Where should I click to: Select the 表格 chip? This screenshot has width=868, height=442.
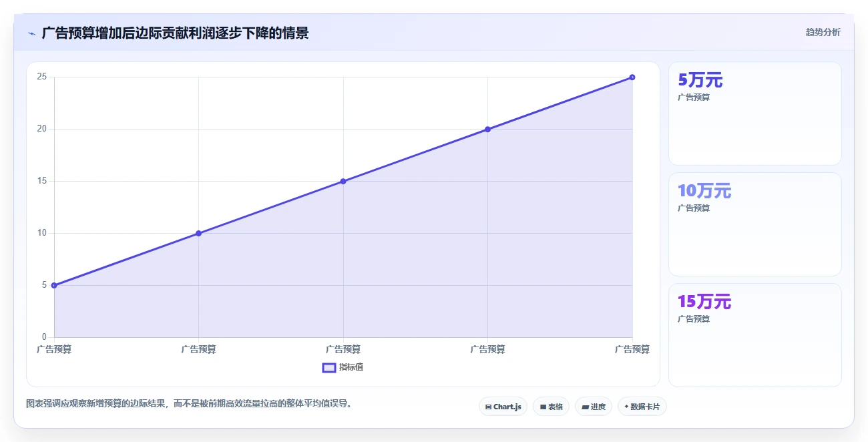tap(551, 407)
